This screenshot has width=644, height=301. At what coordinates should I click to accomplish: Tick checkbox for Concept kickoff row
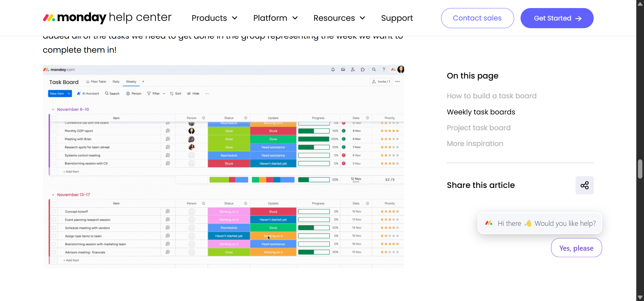tap(54, 212)
